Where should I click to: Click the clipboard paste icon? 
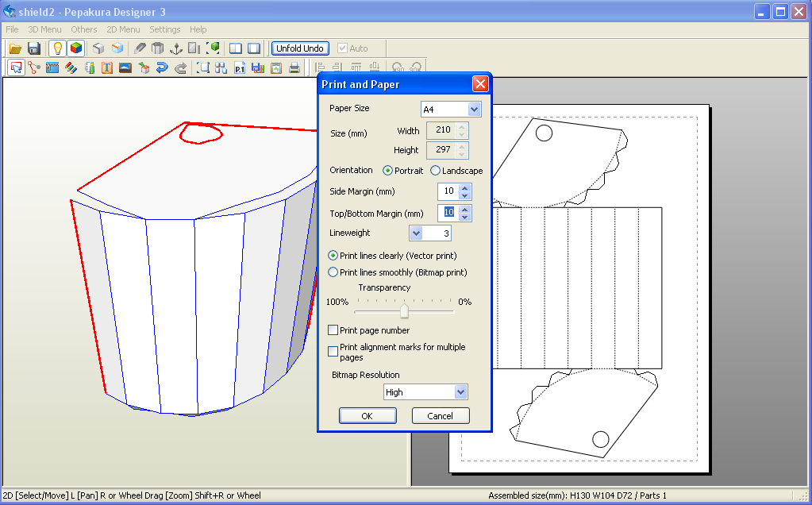[276, 67]
